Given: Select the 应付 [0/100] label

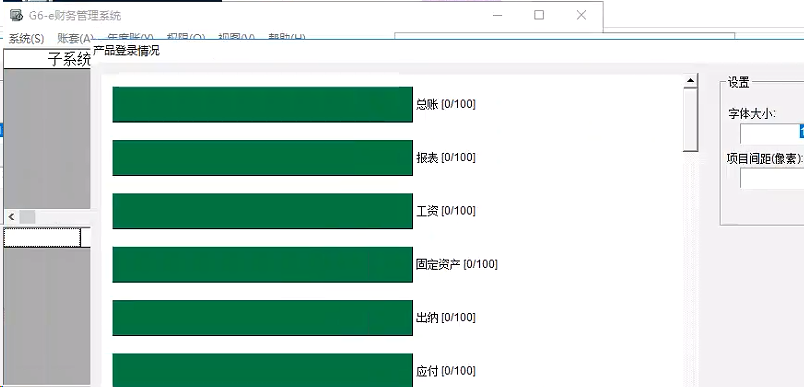Looking at the screenshot, I should tap(446, 371).
